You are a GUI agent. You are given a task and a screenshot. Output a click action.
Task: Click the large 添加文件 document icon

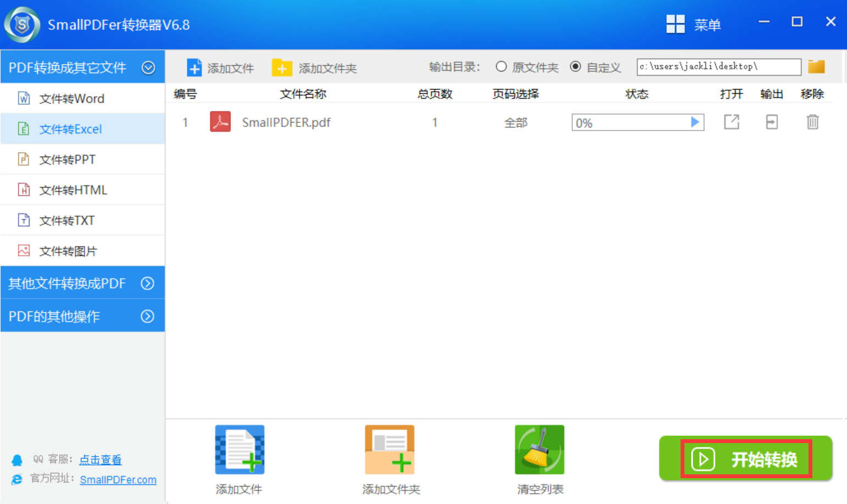coord(239,449)
